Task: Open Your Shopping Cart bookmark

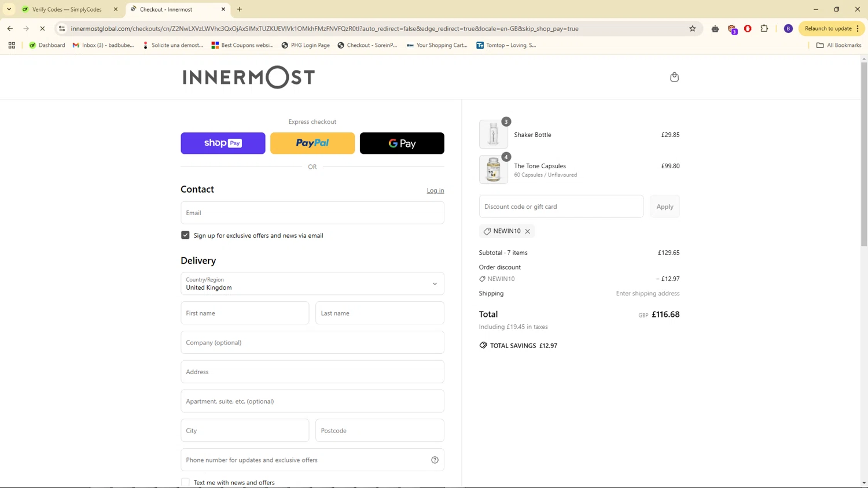Action: coord(437,45)
